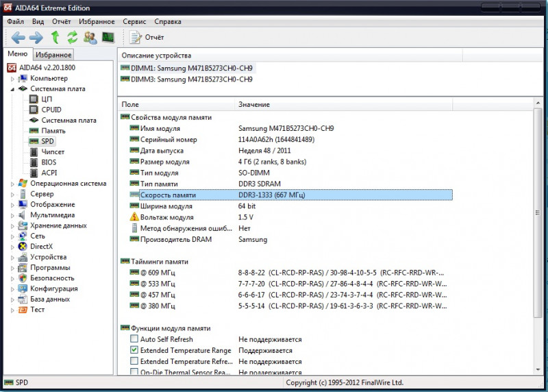
Task: Select the ACPI chip icon
Action: [34, 173]
